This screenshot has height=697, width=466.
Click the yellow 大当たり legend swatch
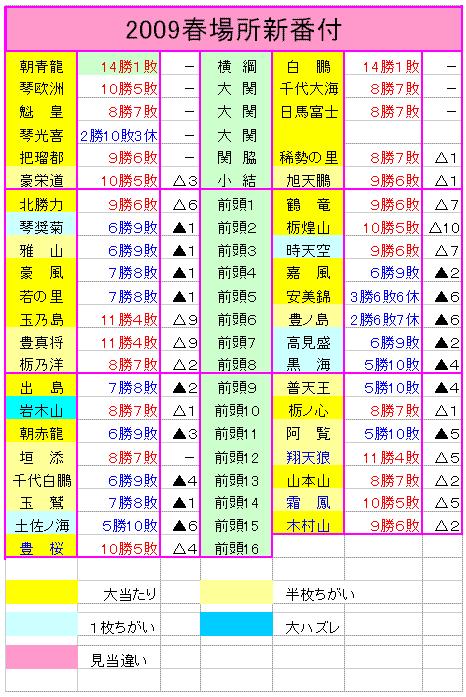41,592
